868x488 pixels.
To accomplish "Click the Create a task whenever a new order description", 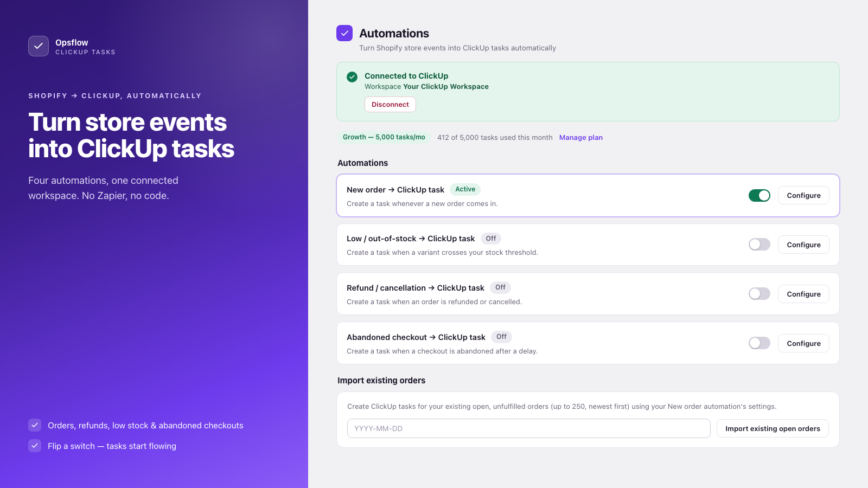I will pyautogui.click(x=422, y=204).
